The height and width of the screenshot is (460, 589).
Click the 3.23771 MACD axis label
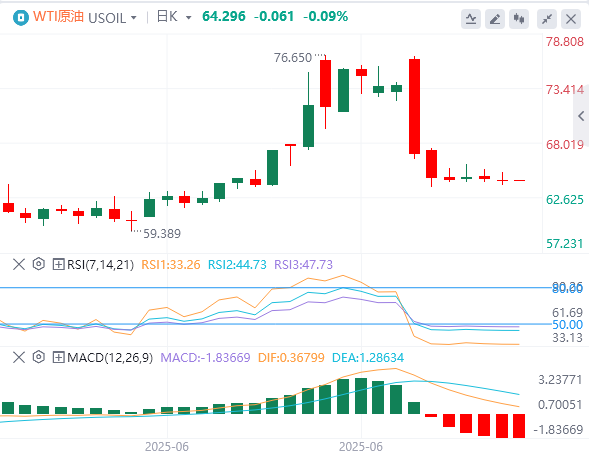click(x=560, y=380)
